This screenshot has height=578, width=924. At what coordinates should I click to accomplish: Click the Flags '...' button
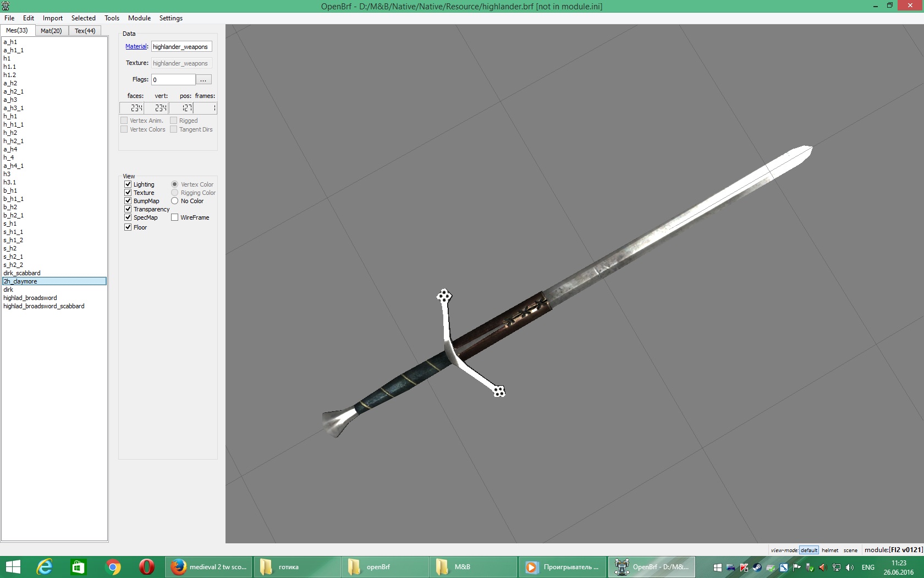point(204,80)
